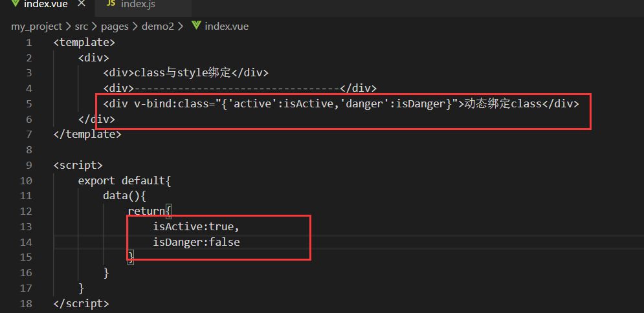
Task: Place cursor on isDanger:false text
Action: click(196, 242)
